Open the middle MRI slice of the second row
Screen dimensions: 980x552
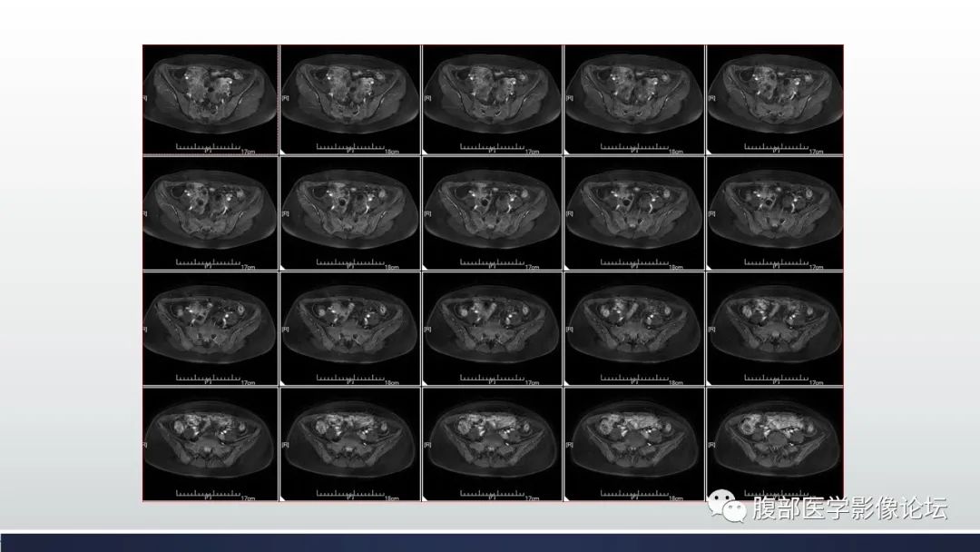pyautogui.click(x=492, y=211)
